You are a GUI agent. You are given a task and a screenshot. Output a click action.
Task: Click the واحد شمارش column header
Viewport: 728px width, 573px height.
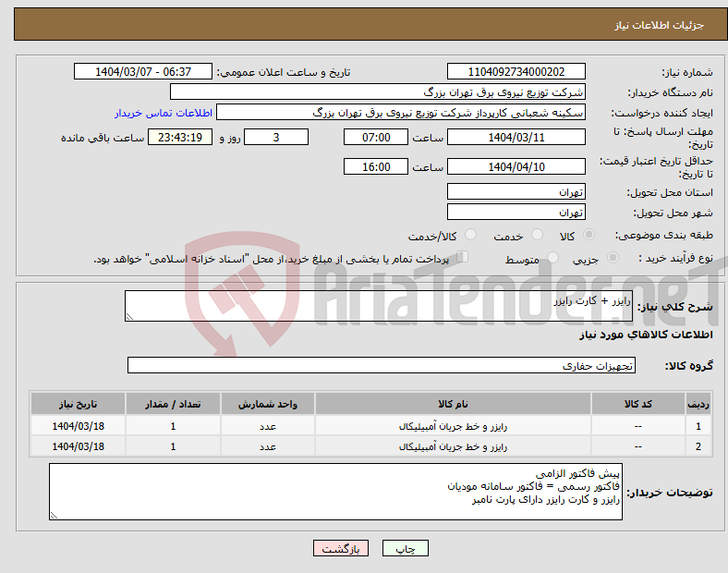[x=268, y=404]
